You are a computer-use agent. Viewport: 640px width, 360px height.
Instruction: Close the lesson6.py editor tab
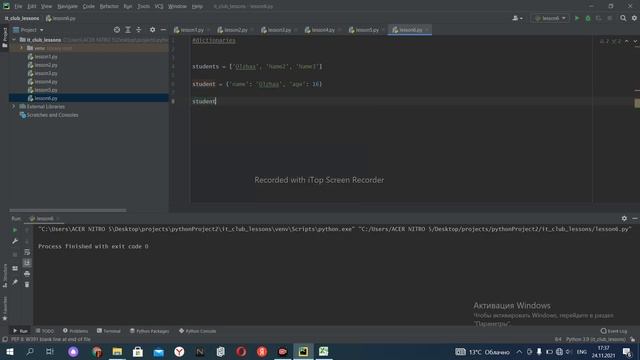[427, 30]
